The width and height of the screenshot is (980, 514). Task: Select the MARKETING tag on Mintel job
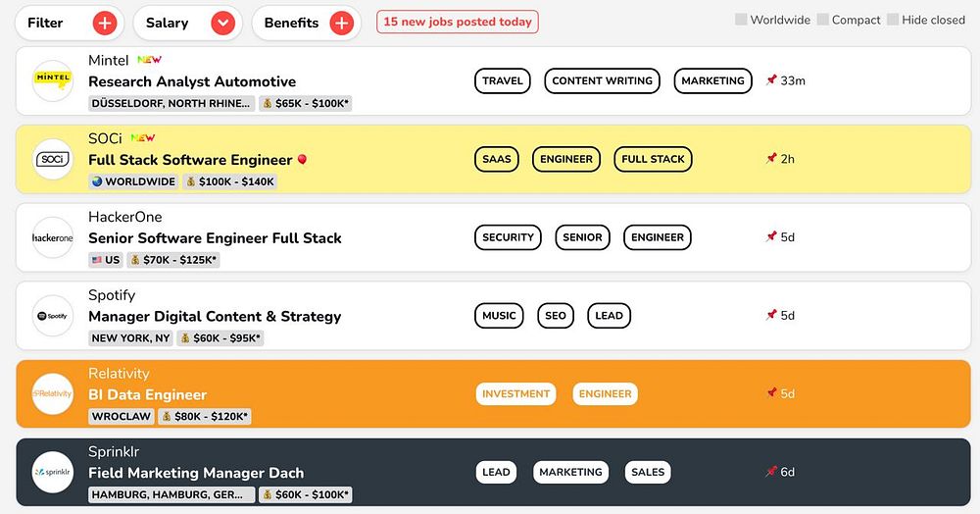coord(712,80)
